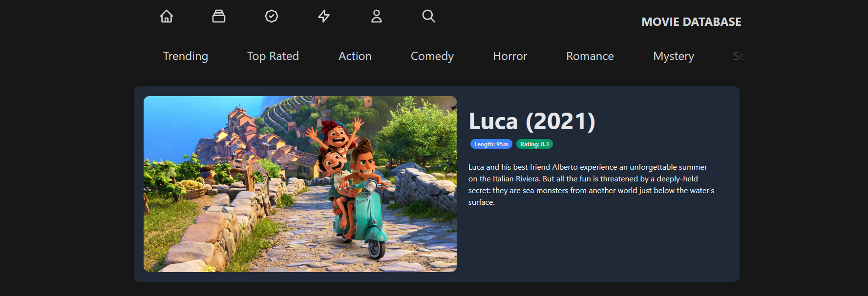Image resolution: width=868 pixels, height=296 pixels.
Task: Click the Luca (2021) title
Action: [x=532, y=121]
